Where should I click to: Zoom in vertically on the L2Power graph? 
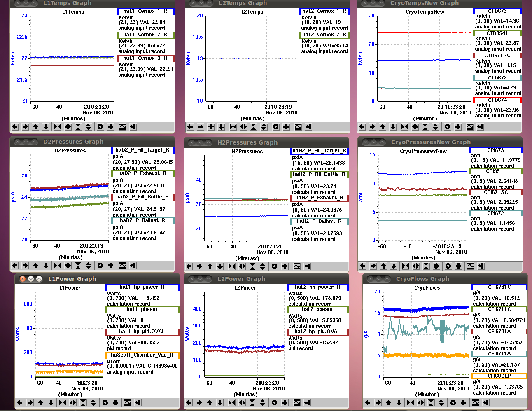pyautogui.click(x=252, y=402)
